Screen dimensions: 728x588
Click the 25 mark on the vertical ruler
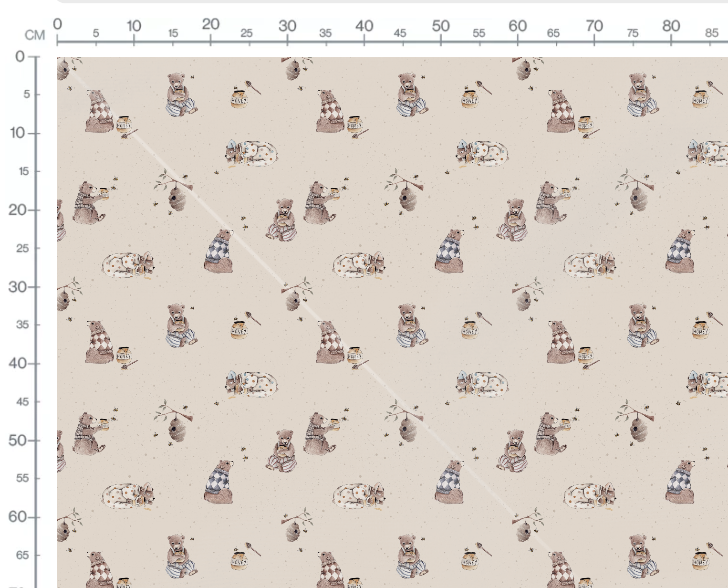click(22, 248)
